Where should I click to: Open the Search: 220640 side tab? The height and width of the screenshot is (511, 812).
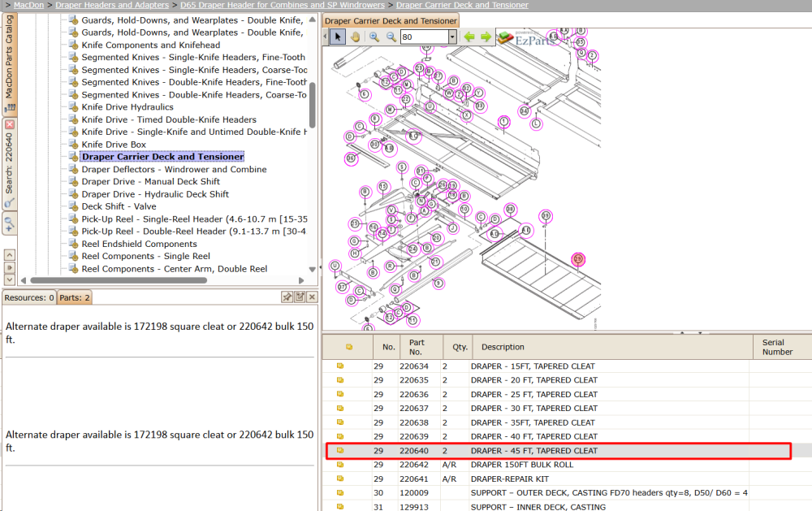tap(9, 164)
